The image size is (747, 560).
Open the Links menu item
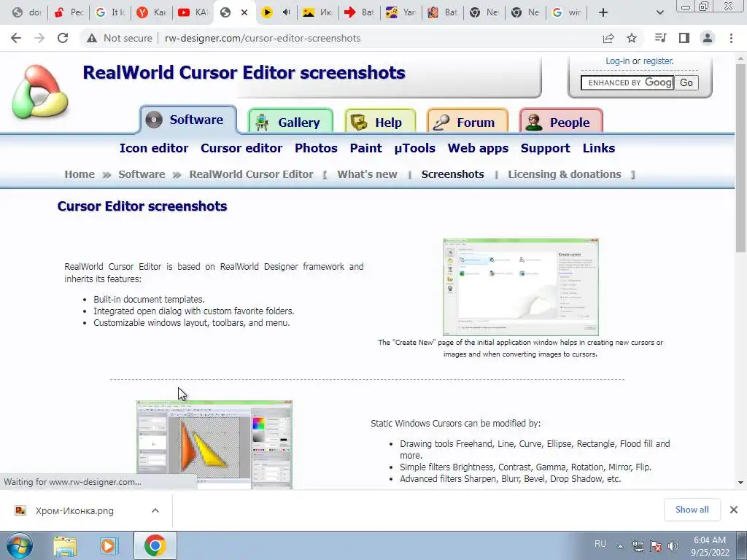[x=599, y=148]
